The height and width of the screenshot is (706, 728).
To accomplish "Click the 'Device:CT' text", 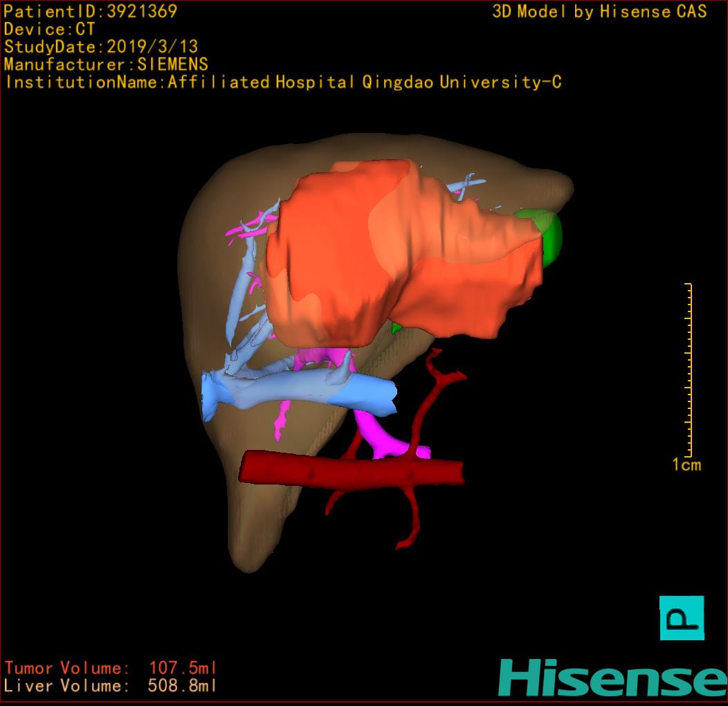I will [x=49, y=29].
